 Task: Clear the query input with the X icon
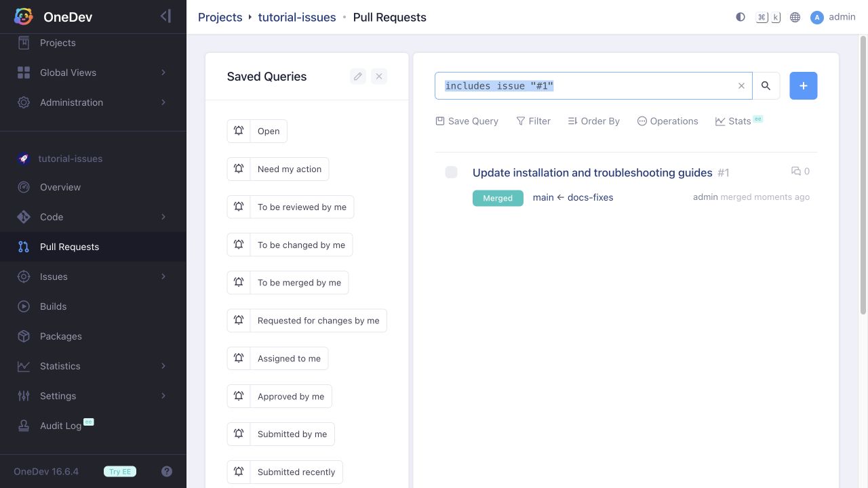click(x=741, y=86)
